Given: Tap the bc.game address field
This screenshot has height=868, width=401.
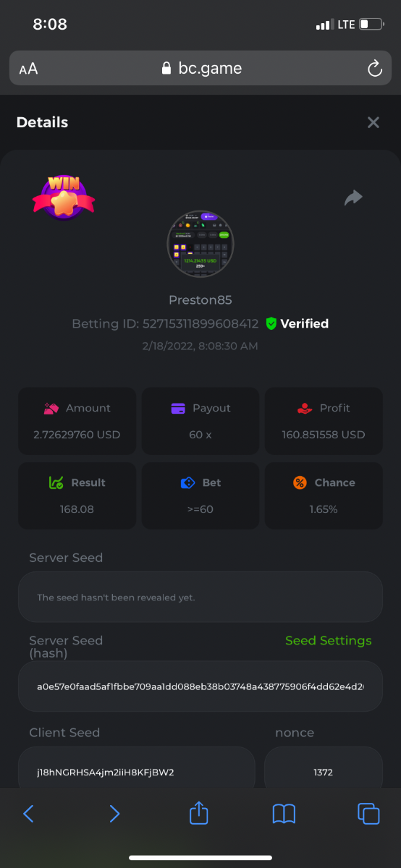Looking at the screenshot, I should click(x=200, y=69).
